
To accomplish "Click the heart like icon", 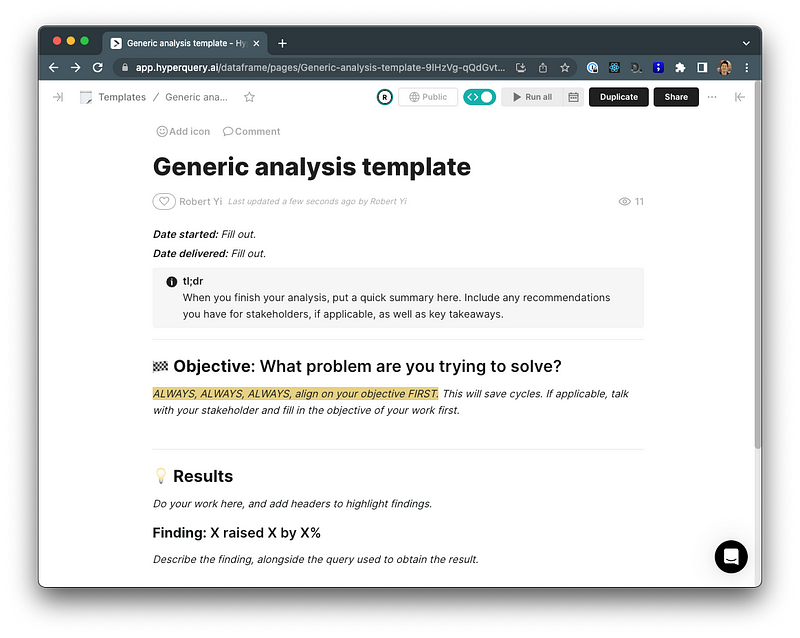I will [164, 201].
